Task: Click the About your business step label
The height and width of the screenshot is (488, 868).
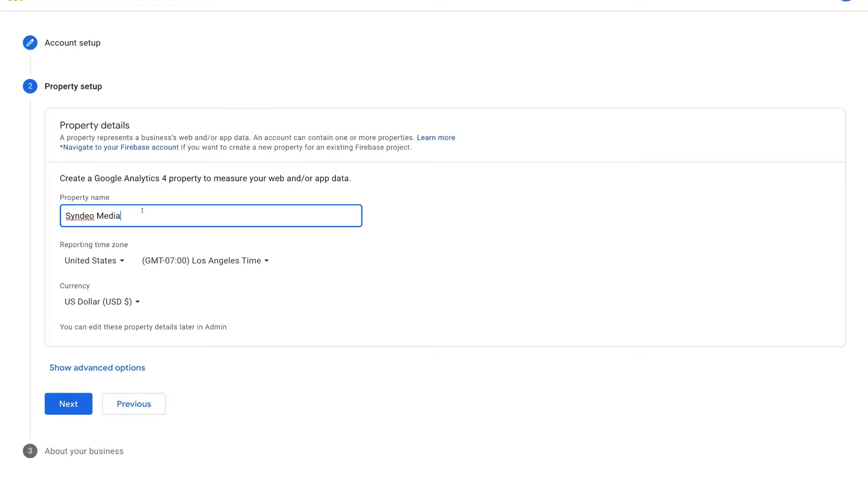Action: pos(84,451)
